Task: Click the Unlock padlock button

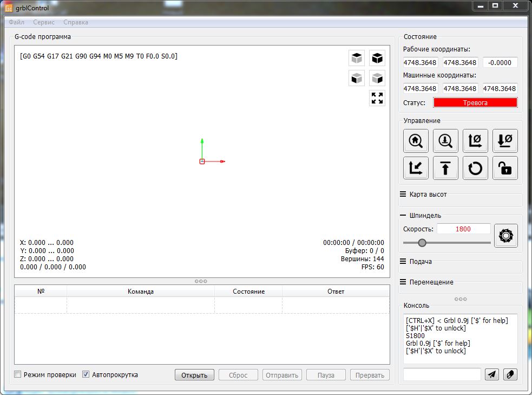Action: tap(505, 168)
